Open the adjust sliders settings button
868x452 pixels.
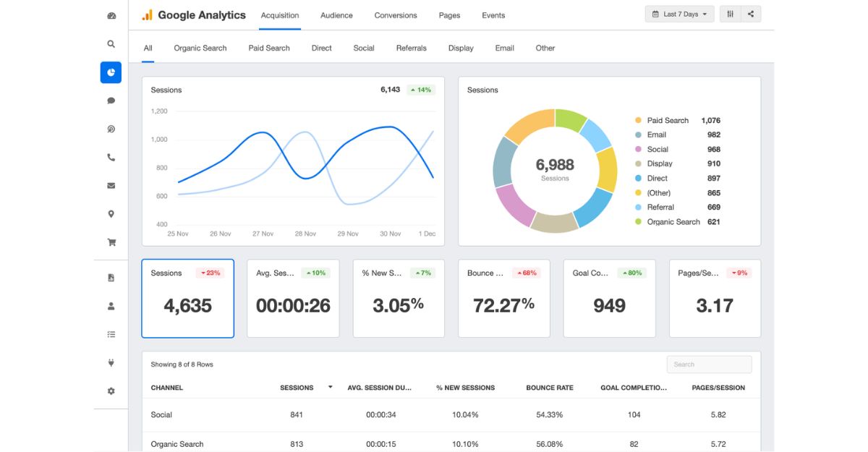(730, 14)
